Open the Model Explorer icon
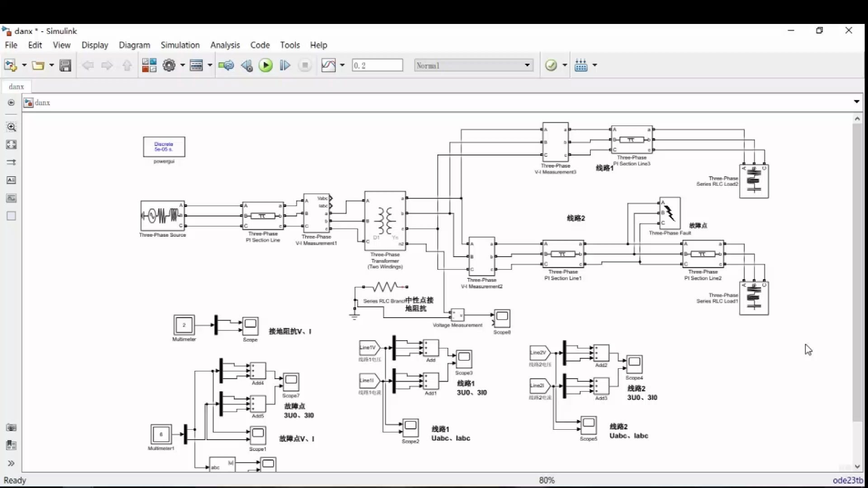 tap(196, 66)
